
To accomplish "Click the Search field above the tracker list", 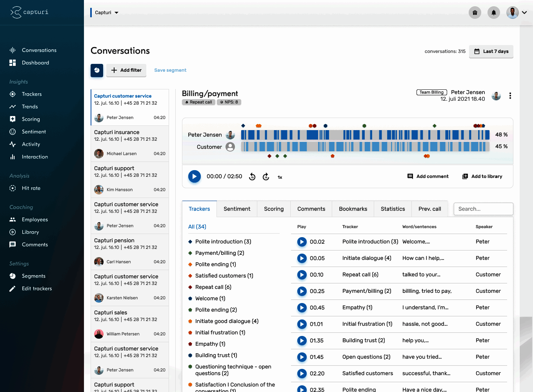I will (x=483, y=209).
